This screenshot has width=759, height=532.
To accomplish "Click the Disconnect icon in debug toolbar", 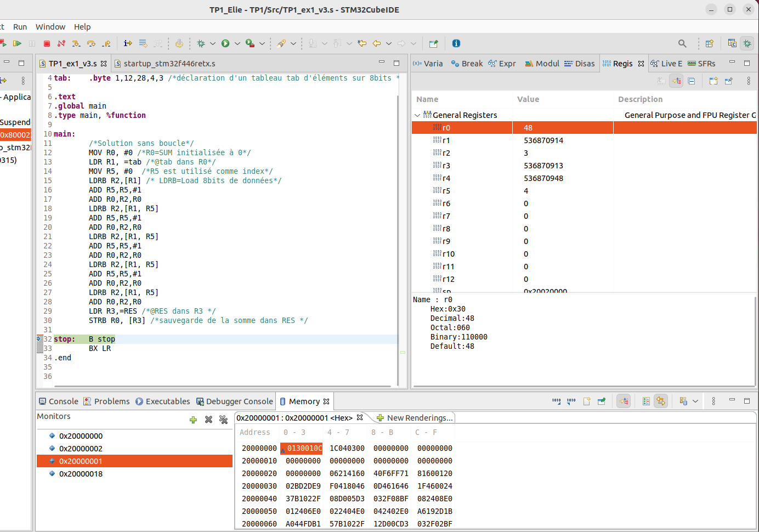I will click(61, 43).
